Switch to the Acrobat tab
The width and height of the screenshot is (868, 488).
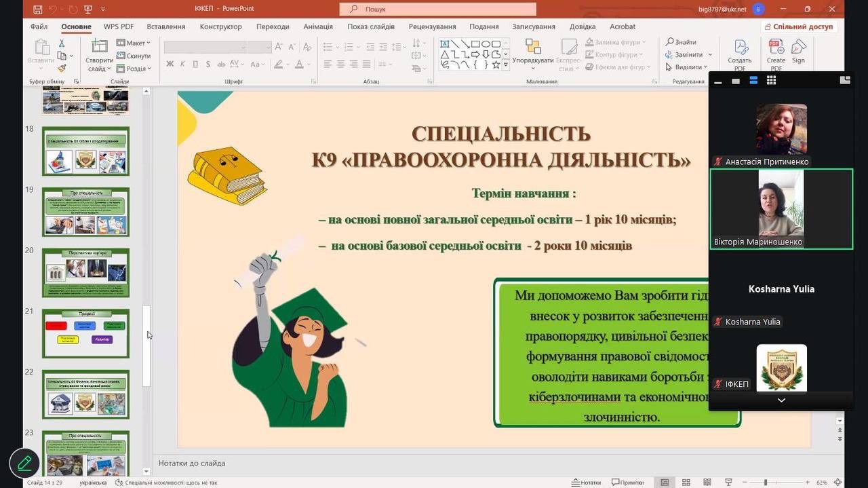623,26
